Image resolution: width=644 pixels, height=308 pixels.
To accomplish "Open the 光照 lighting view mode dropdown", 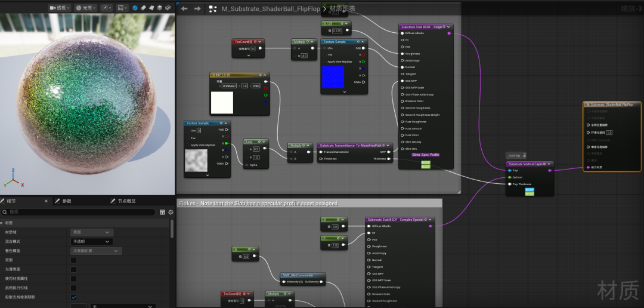I will [86, 8].
